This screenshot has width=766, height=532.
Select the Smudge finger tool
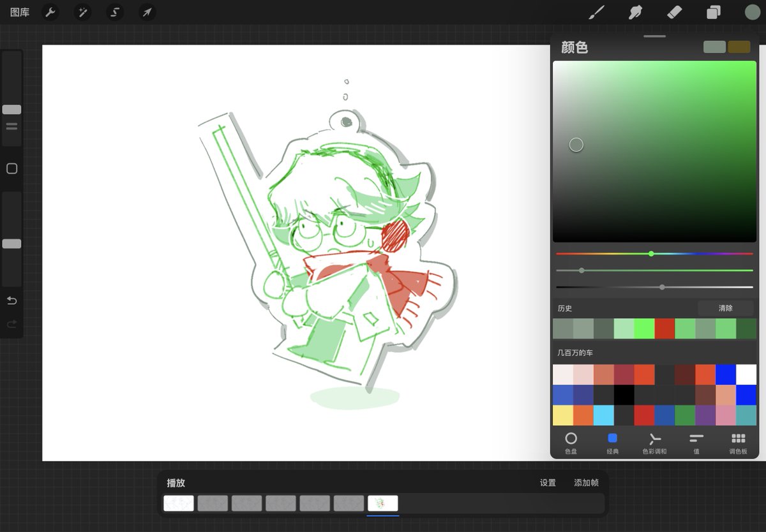(635, 12)
